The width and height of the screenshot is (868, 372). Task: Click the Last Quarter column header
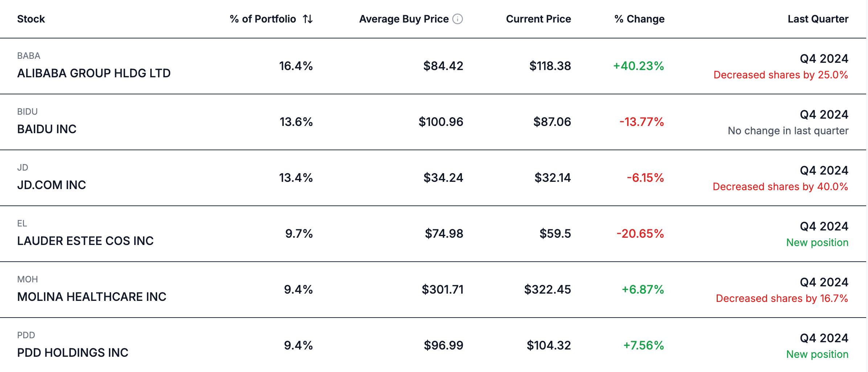[818, 19]
